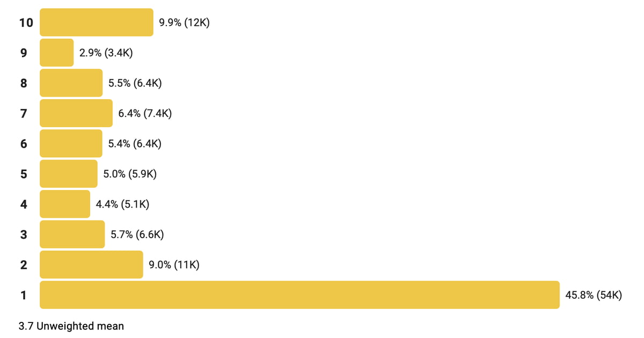This screenshot has height=338, width=644.
Task: Click the 9.0% (11K) value label
Action: tap(174, 265)
